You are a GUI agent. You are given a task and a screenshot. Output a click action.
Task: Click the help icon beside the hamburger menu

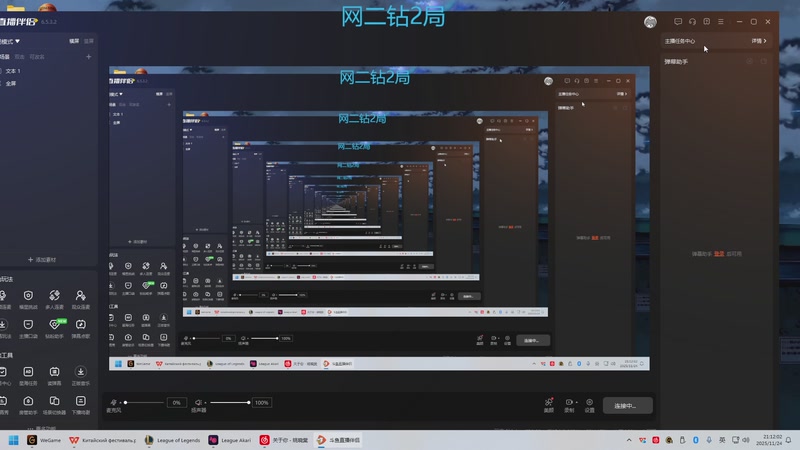(x=707, y=21)
